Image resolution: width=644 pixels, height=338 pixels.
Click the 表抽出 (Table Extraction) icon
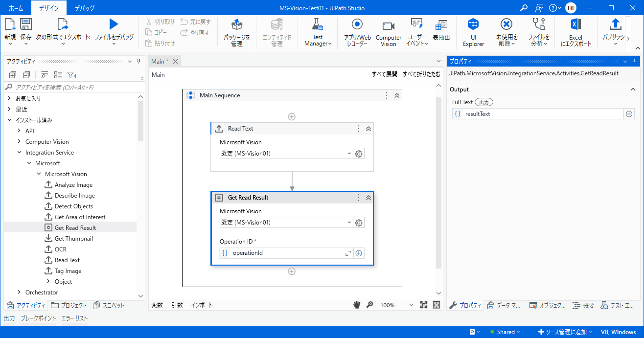(441, 24)
